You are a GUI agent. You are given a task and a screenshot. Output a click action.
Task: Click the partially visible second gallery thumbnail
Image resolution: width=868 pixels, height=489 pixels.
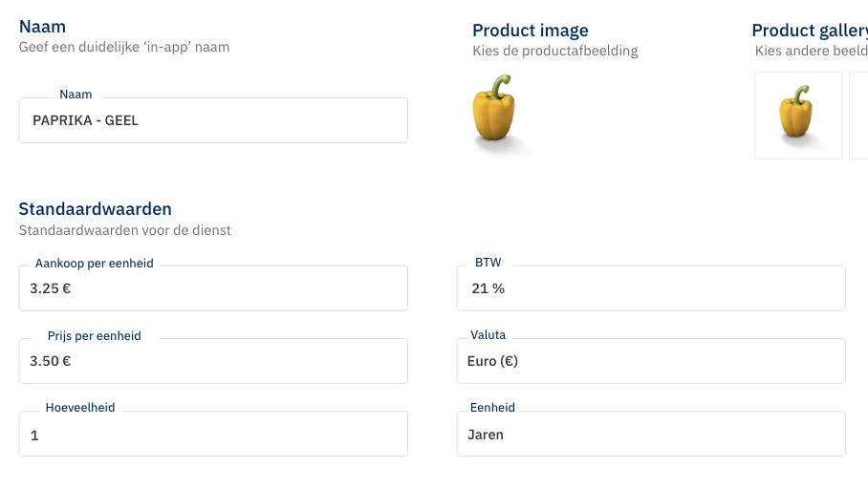point(858,115)
